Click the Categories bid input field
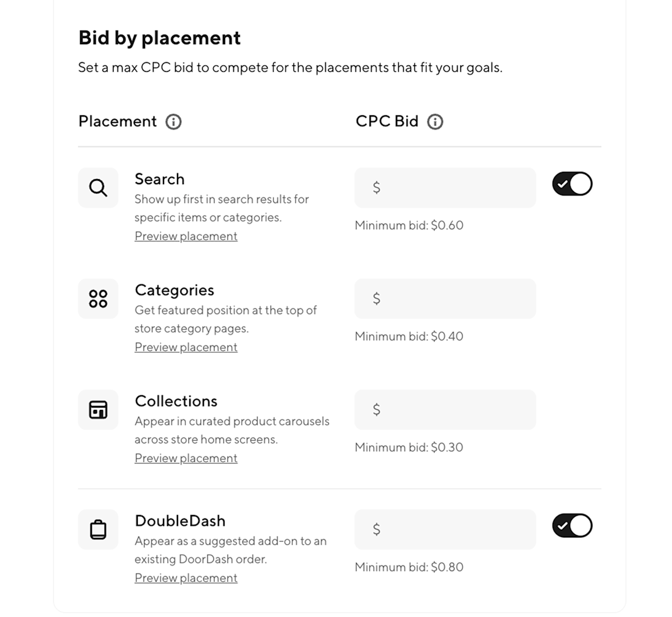672x617 pixels. (445, 298)
